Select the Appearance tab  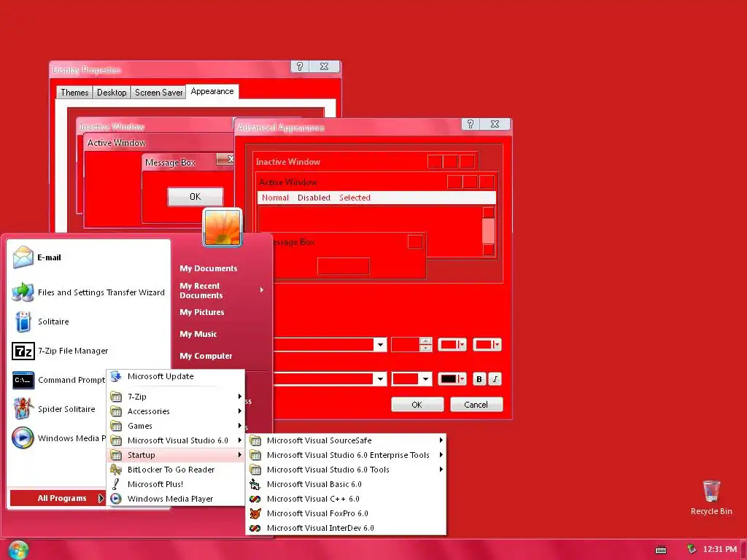point(212,91)
